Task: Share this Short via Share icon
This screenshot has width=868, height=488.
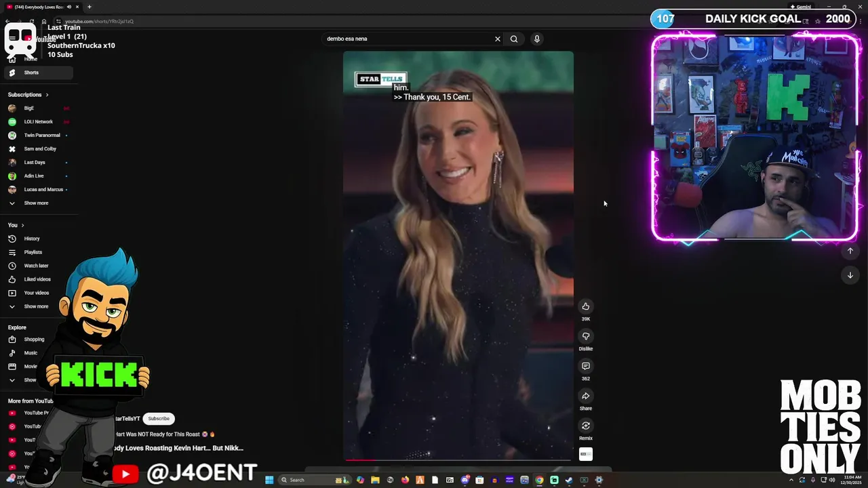Action: [x=586, y=396]
